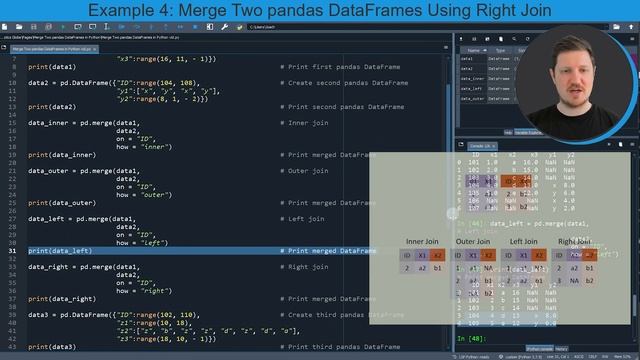Click Remove all variables icon

coord(501,39)
